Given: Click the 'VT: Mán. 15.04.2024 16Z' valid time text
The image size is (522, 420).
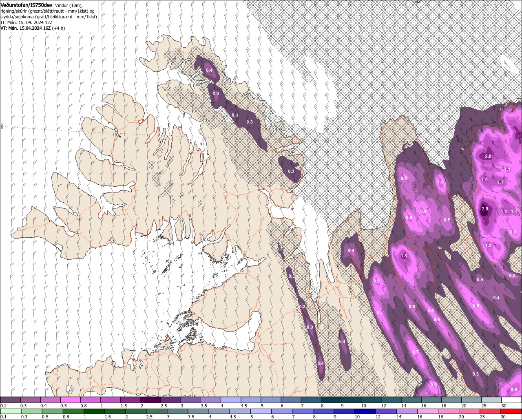Looking at the screenshot, I should click(26, 28).
